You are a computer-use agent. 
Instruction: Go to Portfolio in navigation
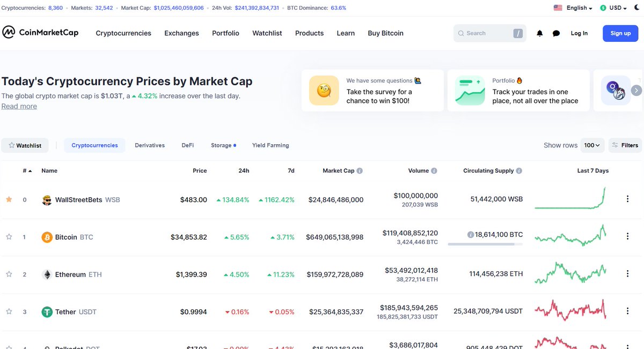pos(225,33)
